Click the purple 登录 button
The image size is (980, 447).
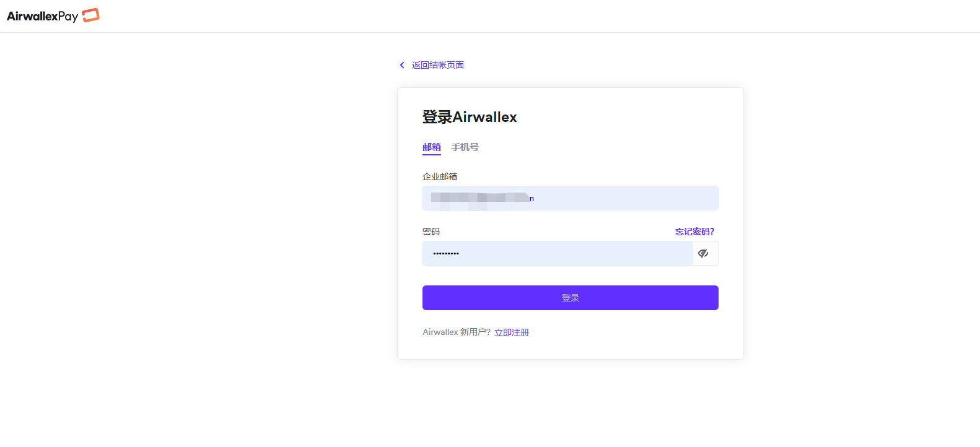pyautogui.click(x=571, y=298)
